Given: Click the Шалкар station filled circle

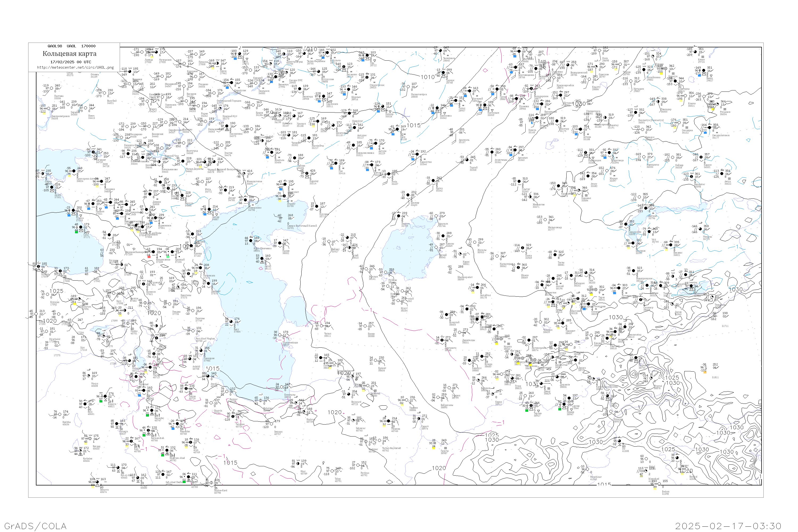Looking at the screenshot, I should [x=408, y=196].
